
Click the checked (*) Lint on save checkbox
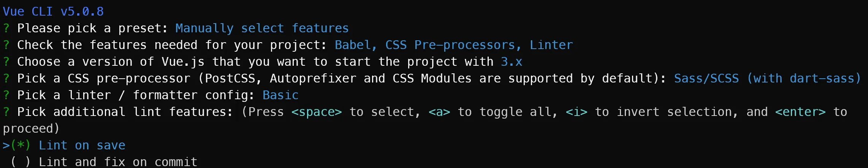21,146
